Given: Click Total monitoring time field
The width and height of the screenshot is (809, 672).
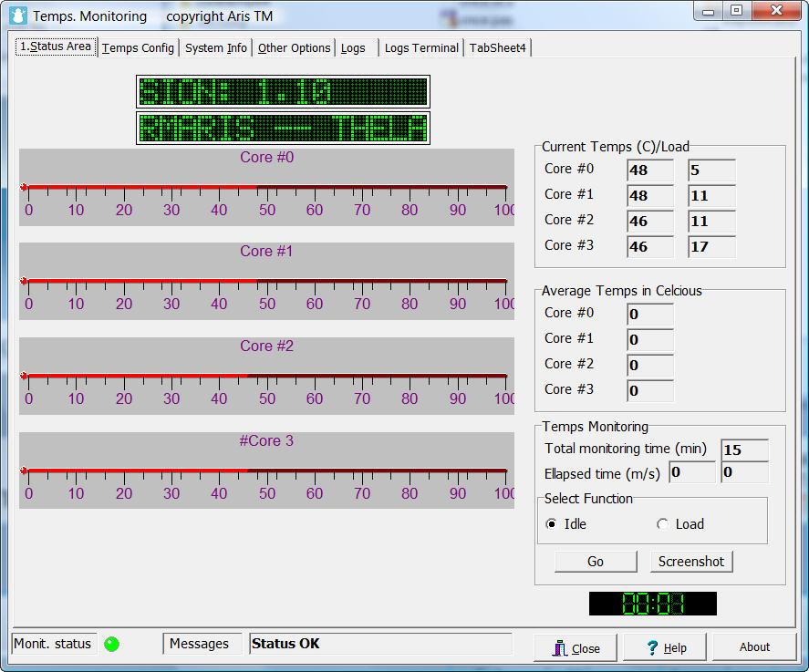Looking at the screenshot, I should point(744,450).
